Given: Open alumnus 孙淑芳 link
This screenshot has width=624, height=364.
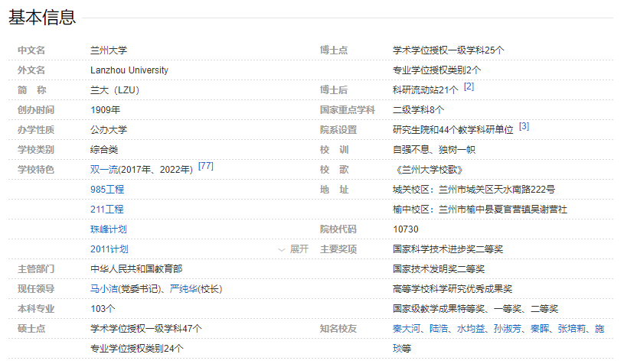Looking at the screenshot, I should coord(508,329).
